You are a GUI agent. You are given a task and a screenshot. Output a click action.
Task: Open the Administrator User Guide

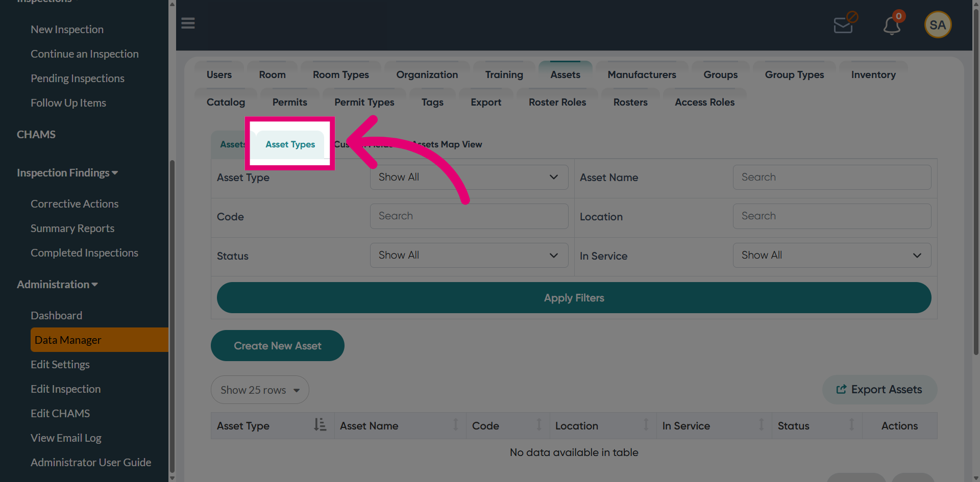coord(91,463)
